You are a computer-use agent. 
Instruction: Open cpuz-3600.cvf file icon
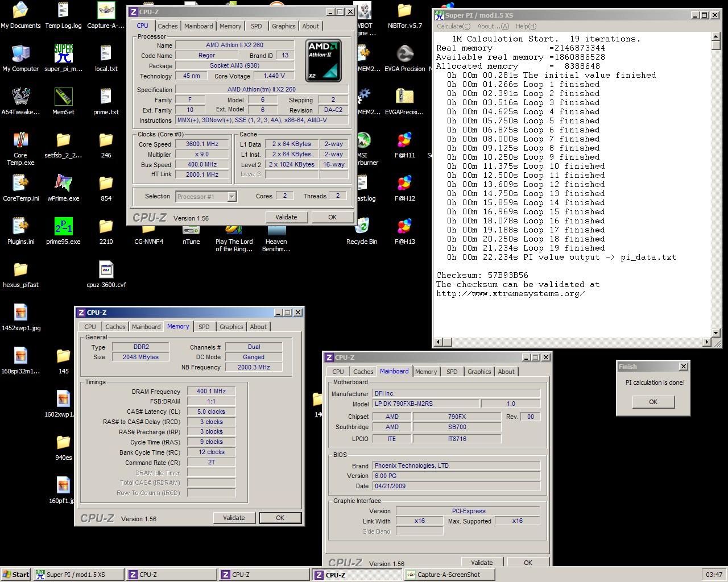pos(106,275)
